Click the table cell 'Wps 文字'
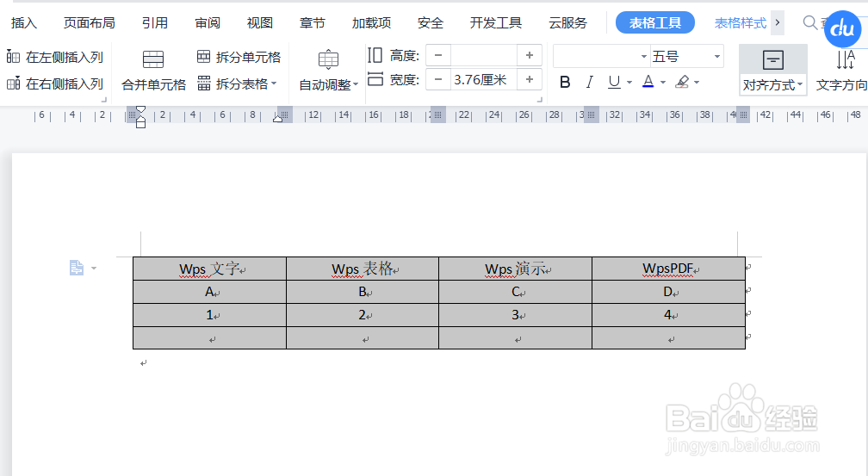868x476 pixels. 210,269
